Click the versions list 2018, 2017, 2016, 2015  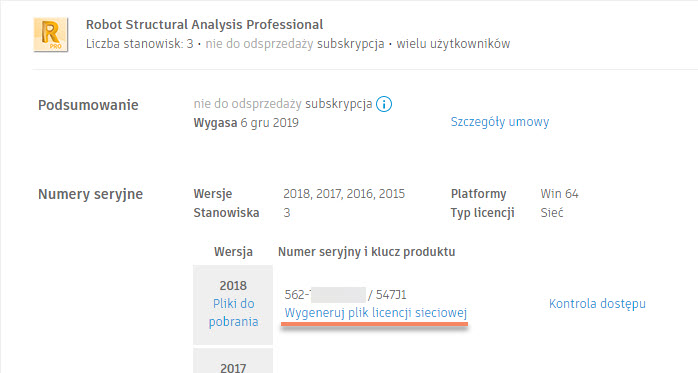(344, 194)
